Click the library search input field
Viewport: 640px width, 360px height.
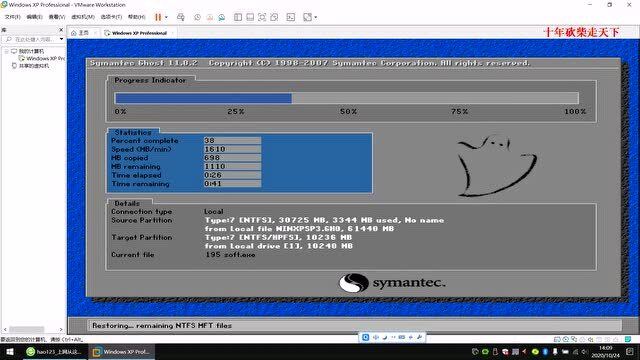33,39
